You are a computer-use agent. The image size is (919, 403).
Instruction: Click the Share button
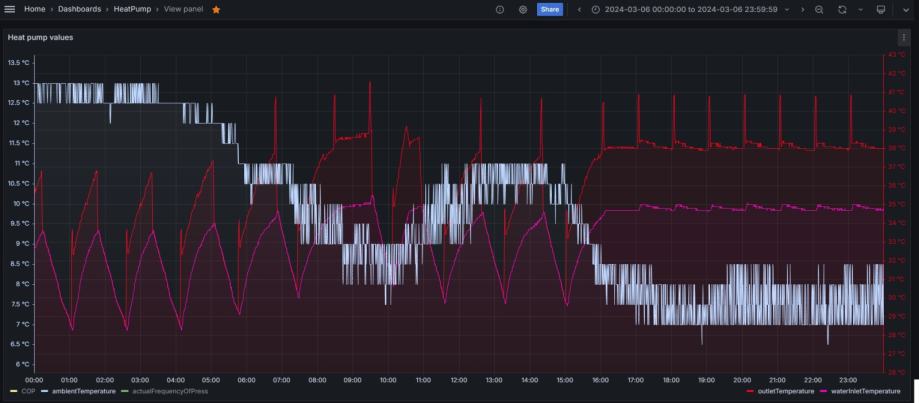point(550,9)
